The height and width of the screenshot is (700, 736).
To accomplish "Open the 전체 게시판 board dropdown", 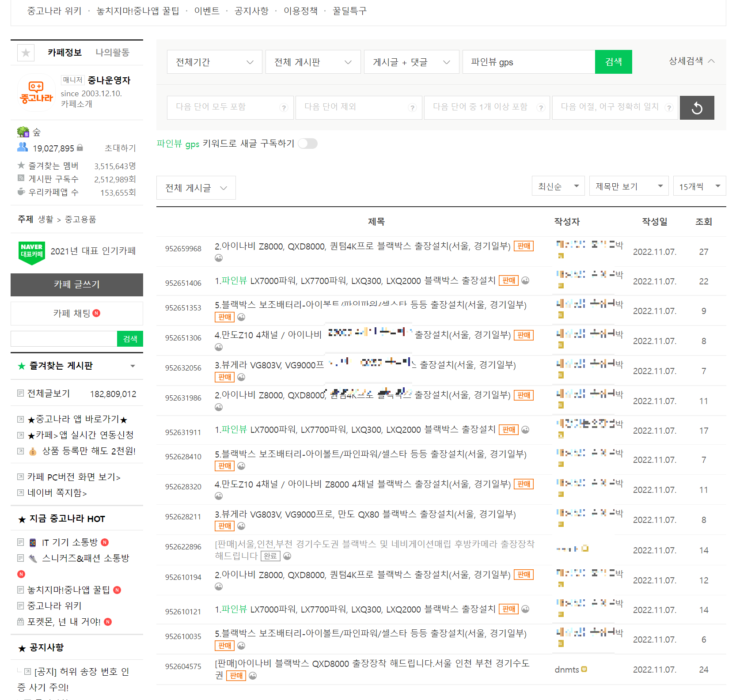I will click(x=313, y=62).
